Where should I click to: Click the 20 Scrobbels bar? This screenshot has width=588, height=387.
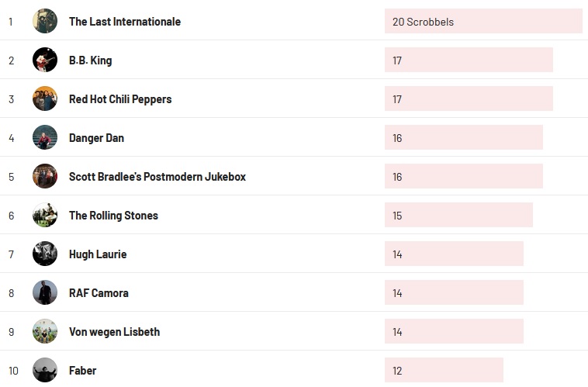click(483, 22)
